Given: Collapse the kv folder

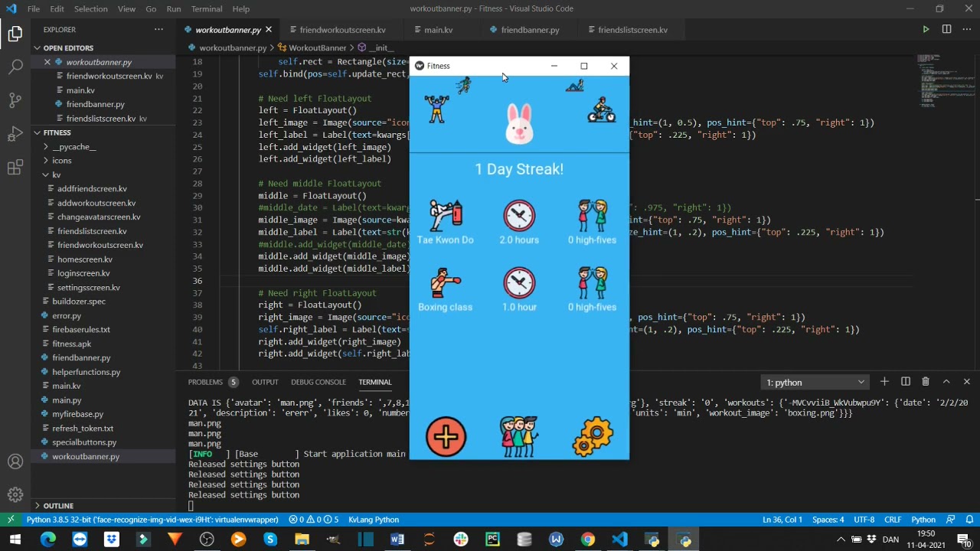Looking at the screenshot, I should [56, 175].
